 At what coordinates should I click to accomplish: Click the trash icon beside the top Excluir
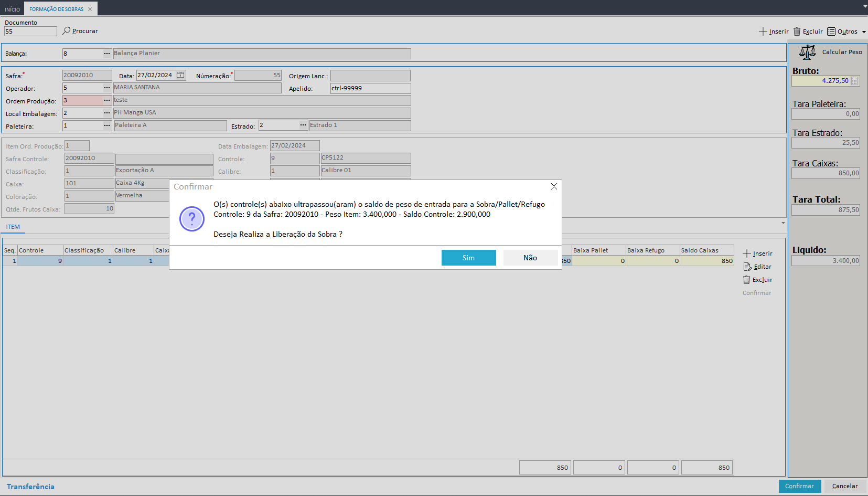[x=797, y=31]
